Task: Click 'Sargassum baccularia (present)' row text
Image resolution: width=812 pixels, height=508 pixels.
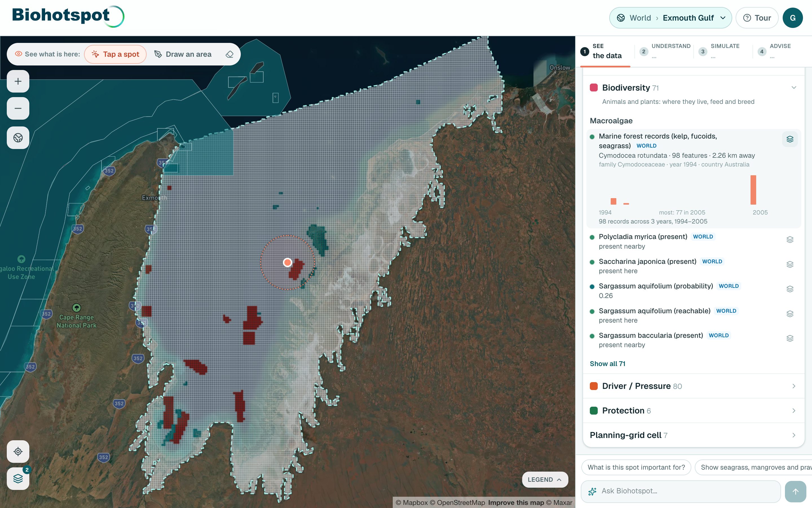Action: (x=651, y=335)
